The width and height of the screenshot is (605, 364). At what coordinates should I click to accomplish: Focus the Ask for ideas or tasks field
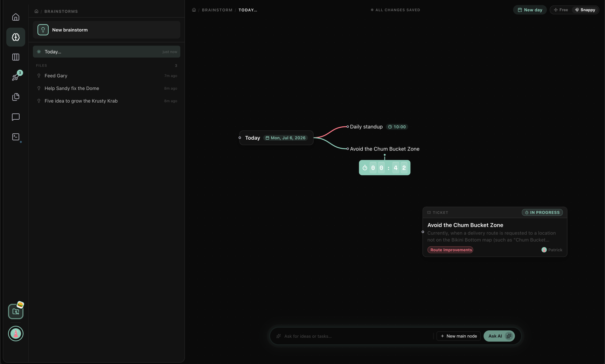click(354, 336)
